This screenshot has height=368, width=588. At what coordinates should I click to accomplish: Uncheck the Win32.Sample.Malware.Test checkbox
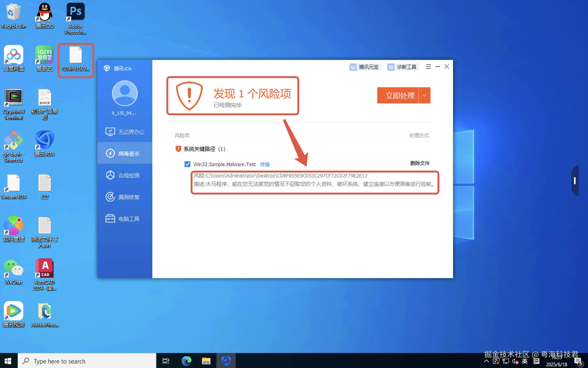tap(187, 164)
